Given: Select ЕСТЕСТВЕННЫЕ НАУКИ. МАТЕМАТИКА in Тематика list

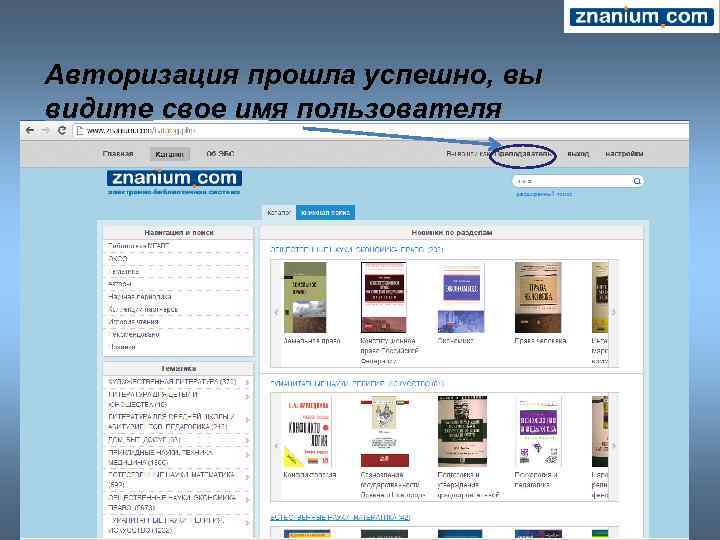Looking at the screenshot, I should 171,479.
